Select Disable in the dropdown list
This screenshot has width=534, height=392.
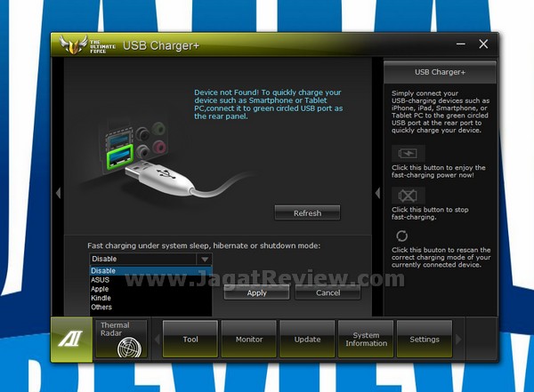click(150, 271)
